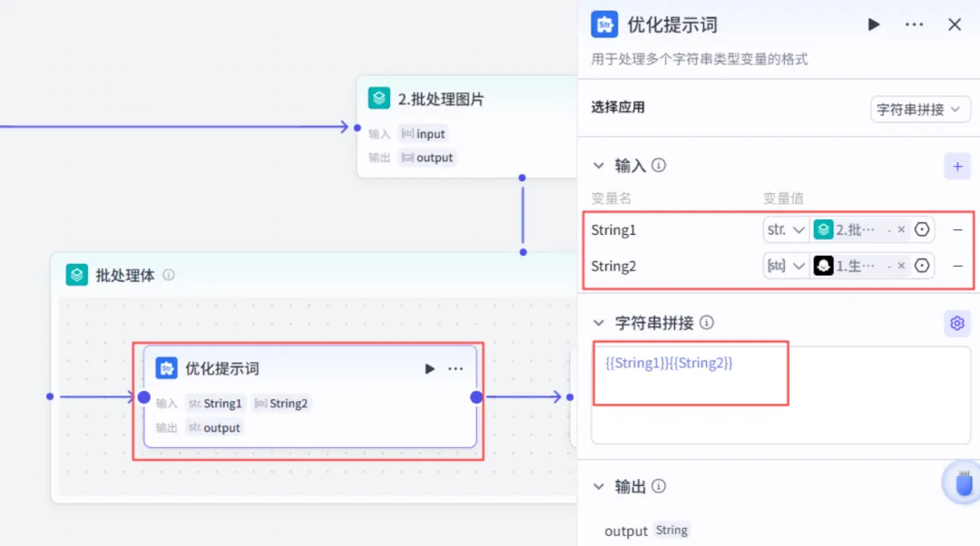Run the 优化提示词 node on the canvas
Image resolution: width=980 pixels, height=546 pixels.
point(429,368)
